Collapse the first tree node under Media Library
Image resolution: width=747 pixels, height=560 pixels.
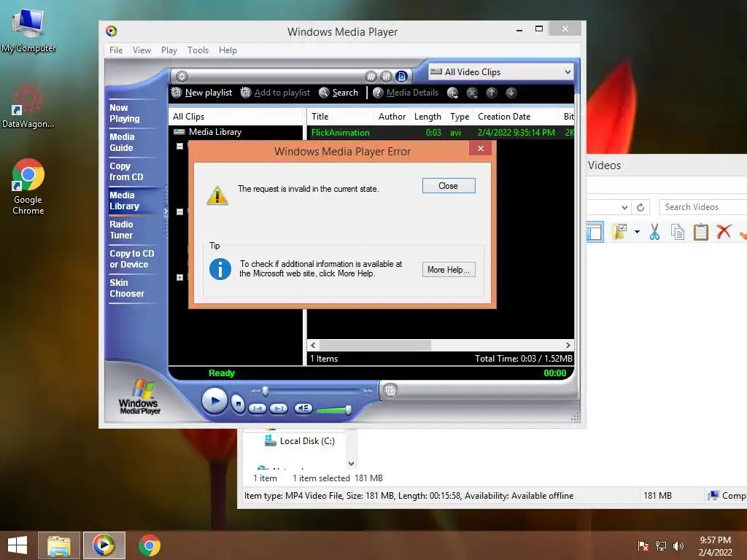click(x=179, y=146)
